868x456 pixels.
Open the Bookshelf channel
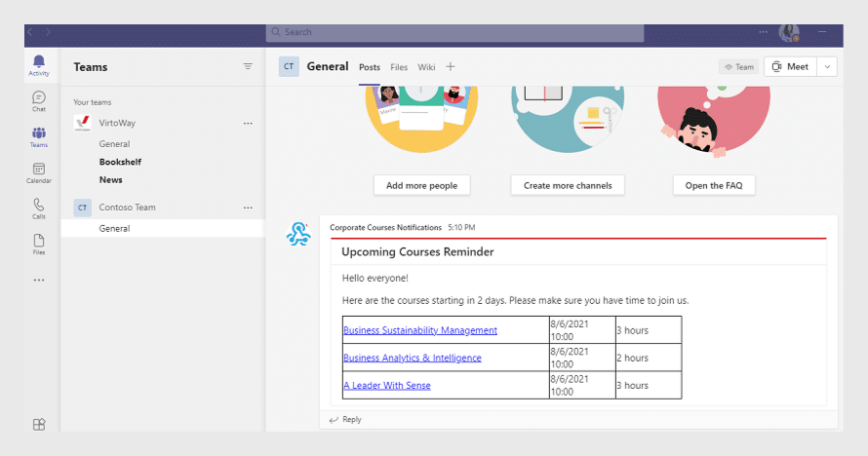pyautogui.click(x=120, y=162)
